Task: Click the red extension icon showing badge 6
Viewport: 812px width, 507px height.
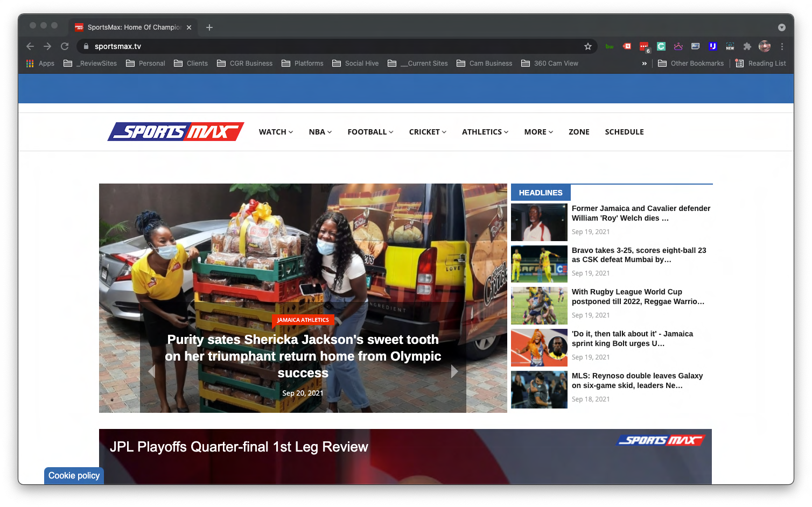Action: point(644,46)
